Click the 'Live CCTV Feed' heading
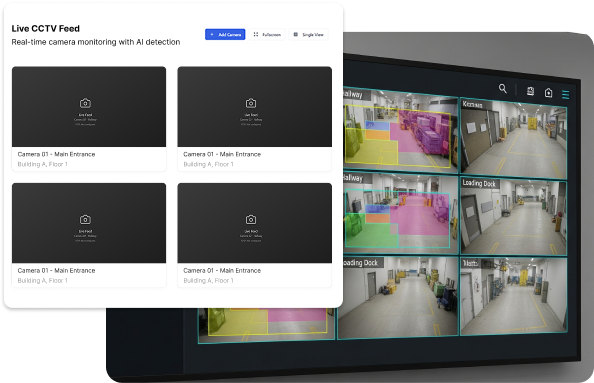The width and height of the screenshot is (594, 383). click(x=45, y=28)
